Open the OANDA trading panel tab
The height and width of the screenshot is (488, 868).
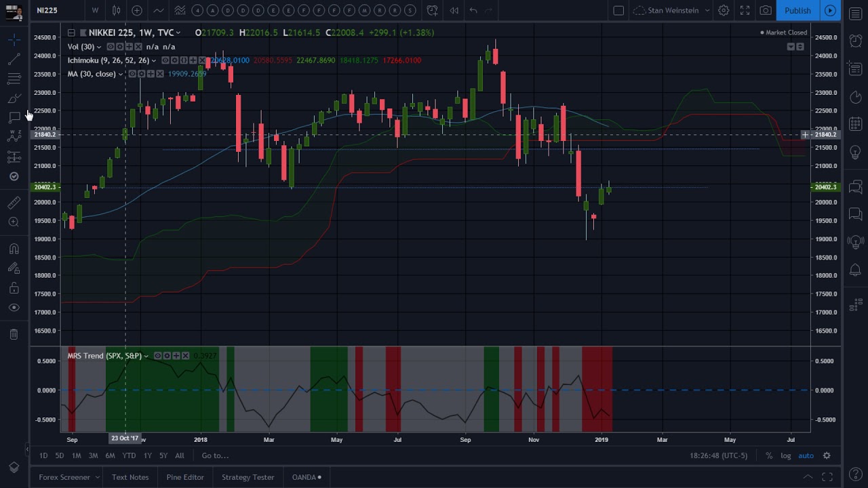coord(307,477)
